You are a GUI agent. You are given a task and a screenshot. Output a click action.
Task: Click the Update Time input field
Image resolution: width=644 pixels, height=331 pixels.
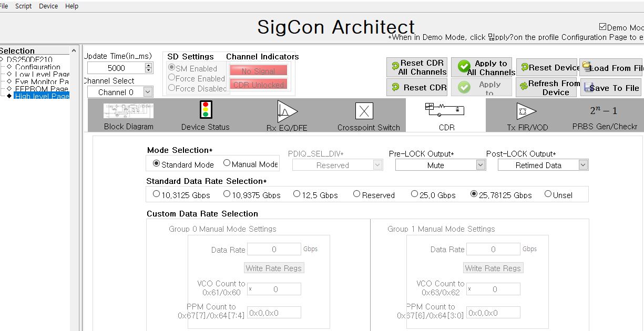116,68
